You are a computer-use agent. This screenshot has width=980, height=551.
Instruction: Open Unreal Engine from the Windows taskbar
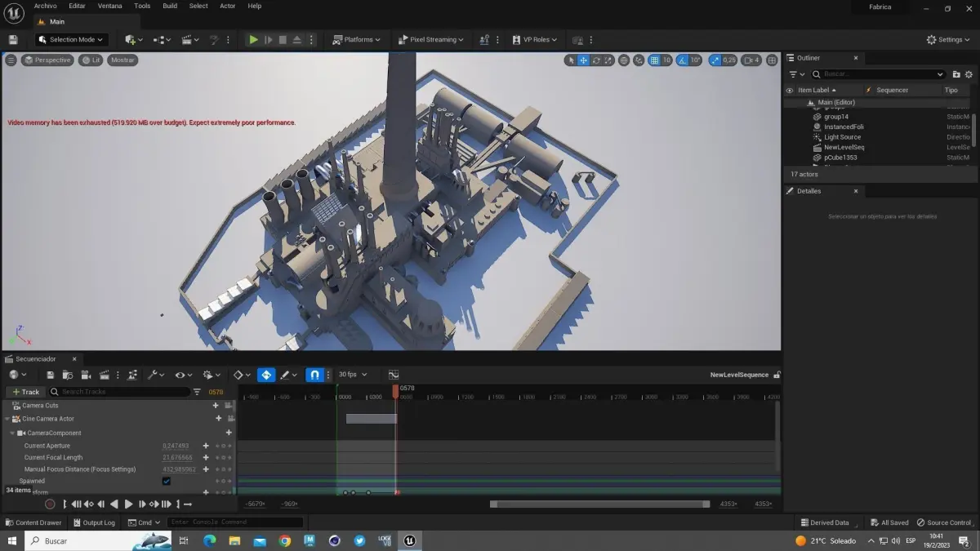point(410,540)
